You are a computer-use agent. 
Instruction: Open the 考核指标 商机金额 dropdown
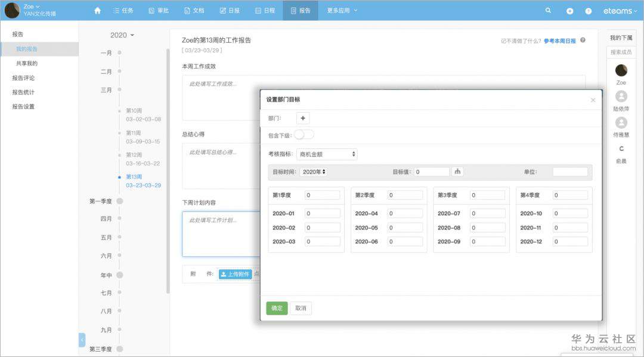tap(327, 154)
